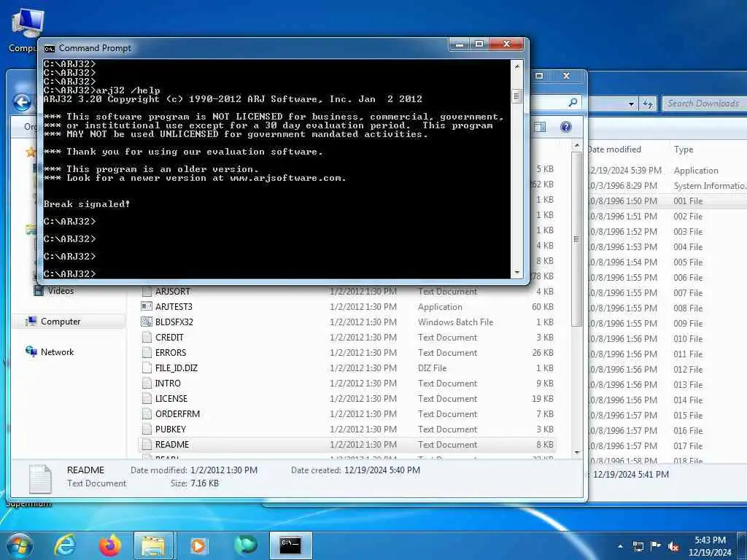This screenshot has width=747, height=560.
Task: Select the Videos library icon in navigation pane
Action: coord(39,290)
